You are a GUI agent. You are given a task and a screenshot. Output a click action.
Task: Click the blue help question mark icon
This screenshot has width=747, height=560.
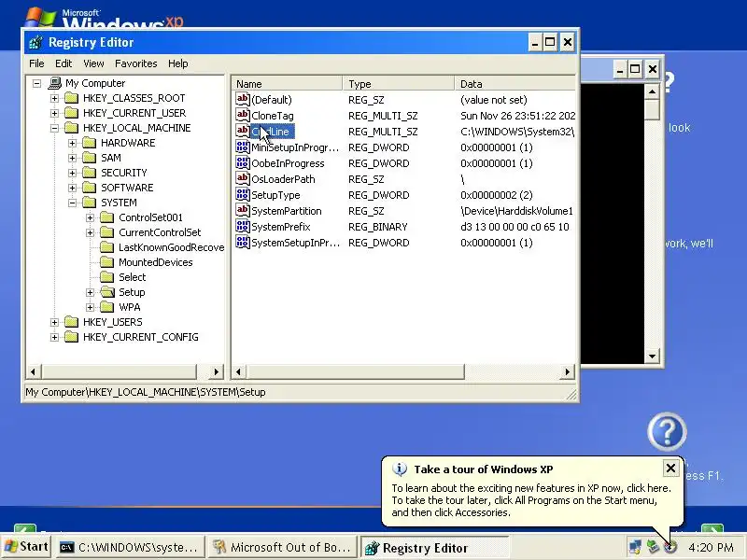click(667, 431)
